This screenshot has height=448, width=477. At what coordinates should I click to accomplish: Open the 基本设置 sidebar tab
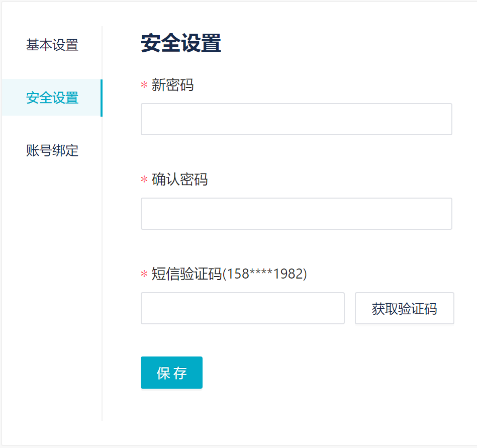point(52,45)
